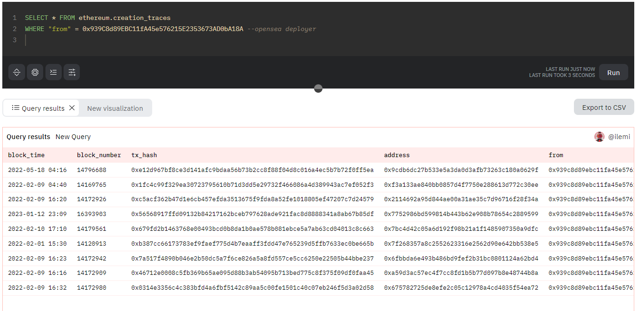Viewport: 644px width, 311px height.
Task: Toggle the editor expand/collapse icon
Action: (x=17, y=72)
